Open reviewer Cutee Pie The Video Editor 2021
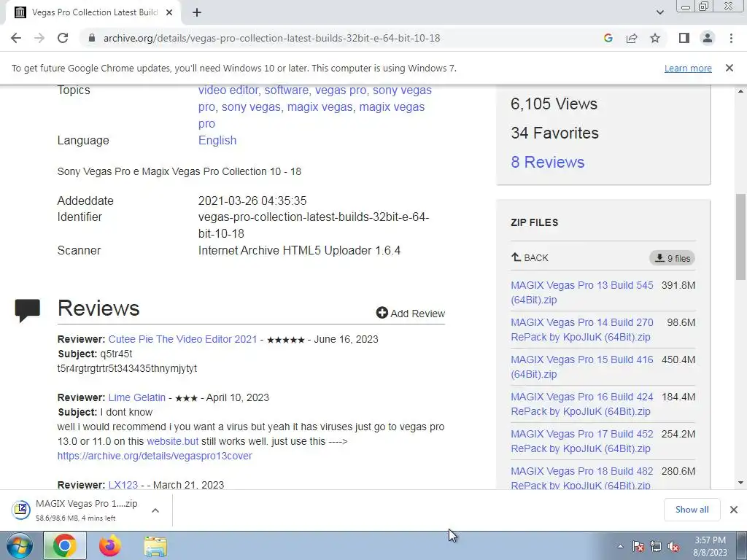The image size is (747, 560). click(182, 339)
